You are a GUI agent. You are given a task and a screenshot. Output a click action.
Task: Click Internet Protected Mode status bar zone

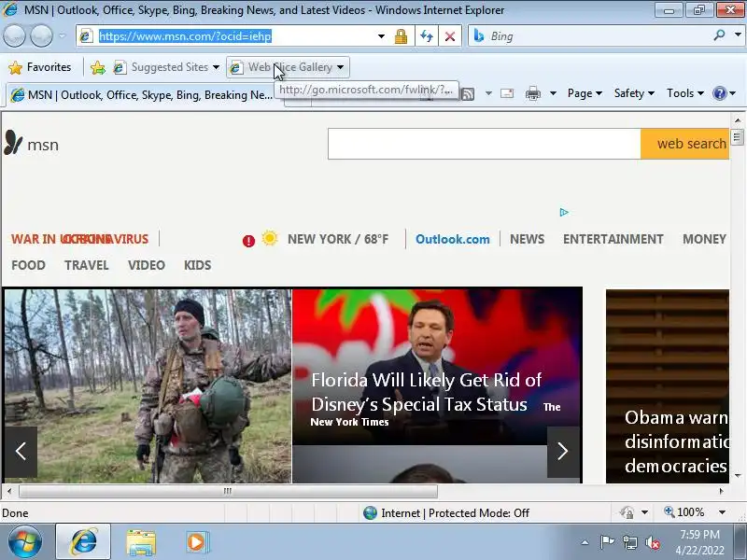click(446, 512)
